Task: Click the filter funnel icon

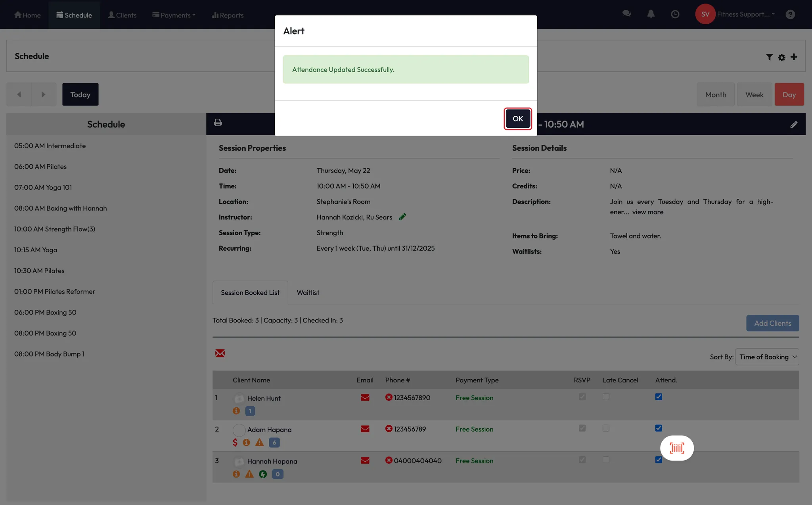Action: 769,57
